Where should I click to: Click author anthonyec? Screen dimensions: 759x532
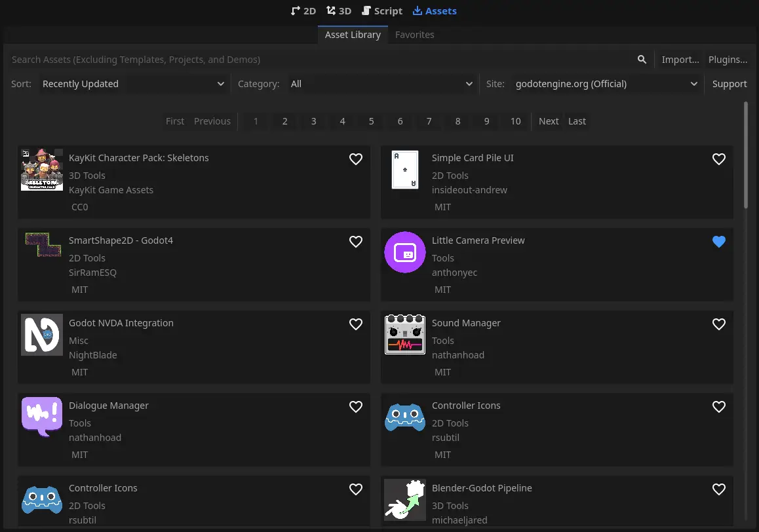coord(454,273)
